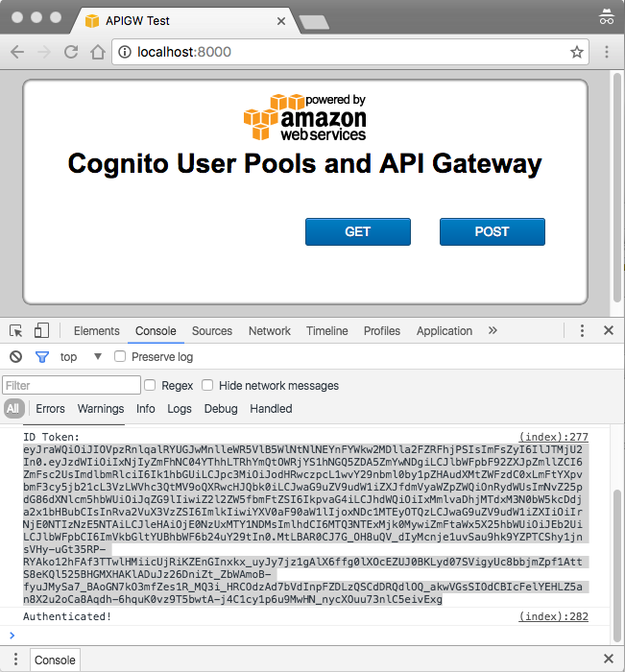This screenshot has height=672, width=625.
Task: Open the drawer three-dot menu
Action: tap(15, 659)
